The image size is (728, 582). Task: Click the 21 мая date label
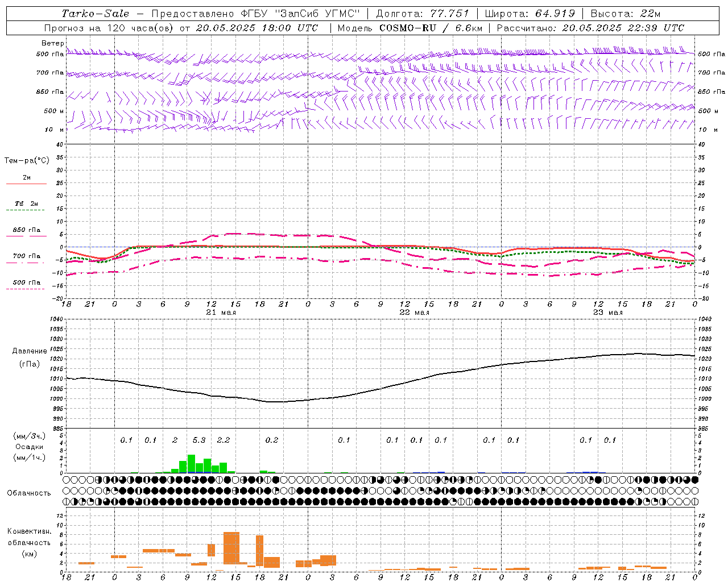coord(221,313)
